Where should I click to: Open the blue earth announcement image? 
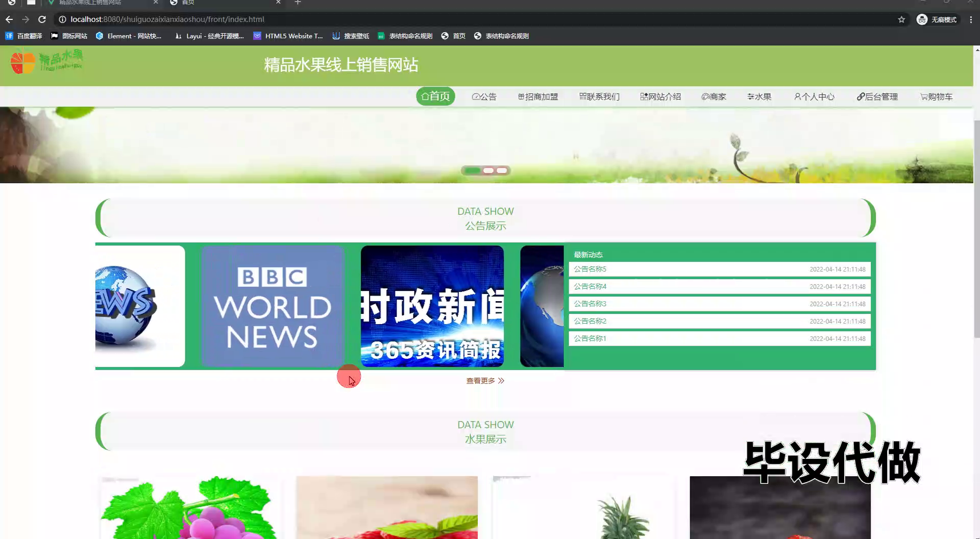tap(542, 306)
